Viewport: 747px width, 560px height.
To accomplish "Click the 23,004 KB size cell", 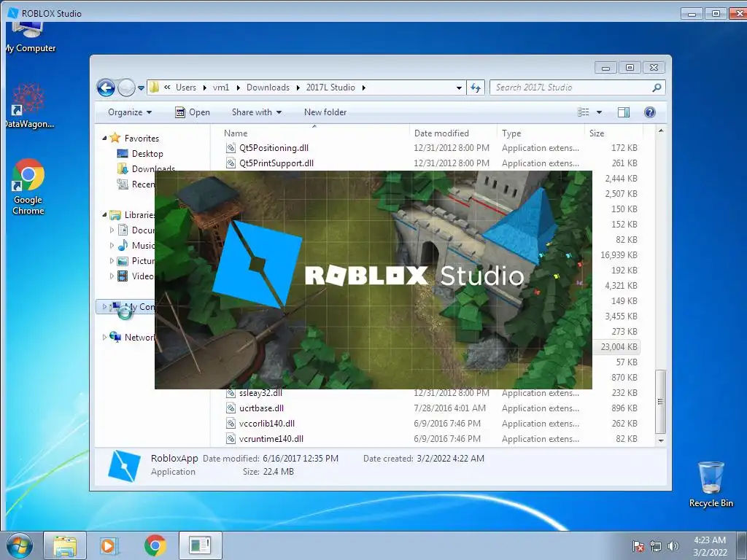I will click(x=619, y=347).
